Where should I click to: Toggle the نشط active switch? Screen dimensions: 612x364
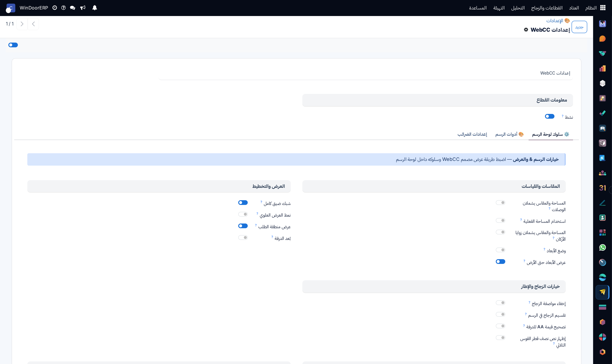[549, 116]
